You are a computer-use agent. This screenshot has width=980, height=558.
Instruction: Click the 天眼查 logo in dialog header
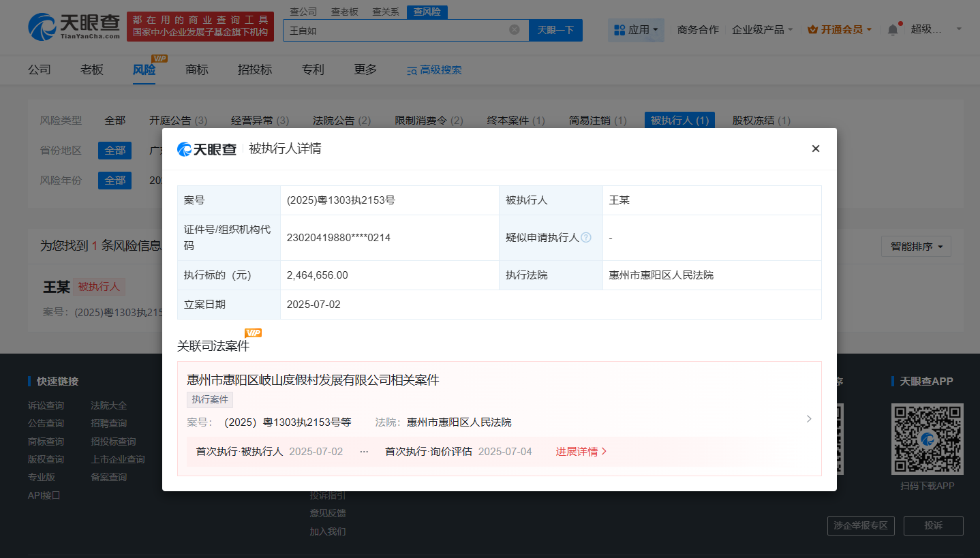(207, 149)
